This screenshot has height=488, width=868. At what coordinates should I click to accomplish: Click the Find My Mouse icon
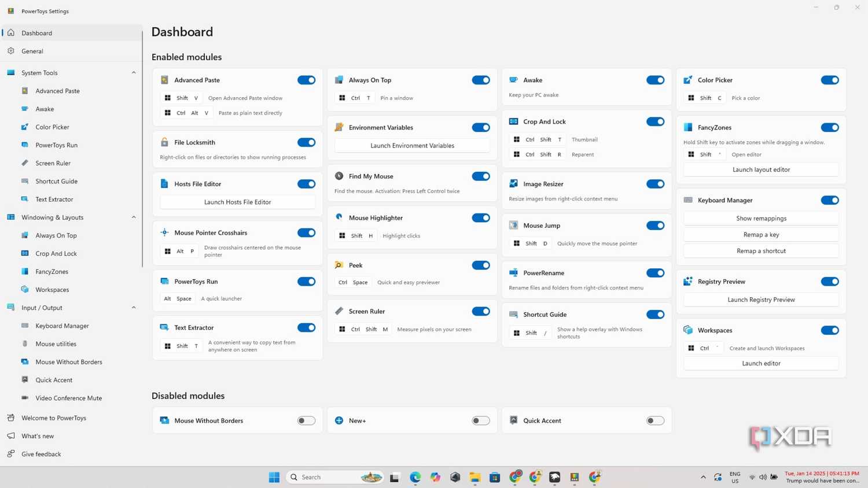[339, 176]
